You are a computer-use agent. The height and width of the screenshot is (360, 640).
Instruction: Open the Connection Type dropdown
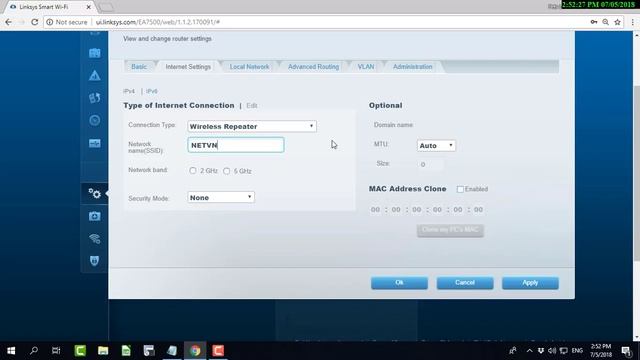[252, 126]
